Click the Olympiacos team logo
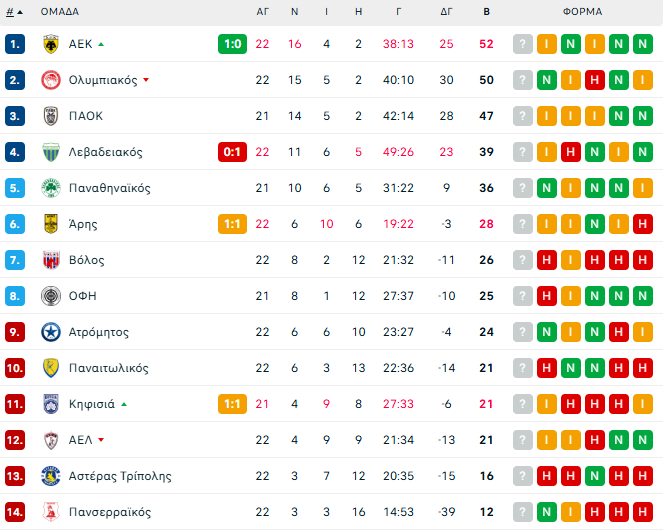Image resolution: width=668 pixels, height=532 pixels. [50, 80]
